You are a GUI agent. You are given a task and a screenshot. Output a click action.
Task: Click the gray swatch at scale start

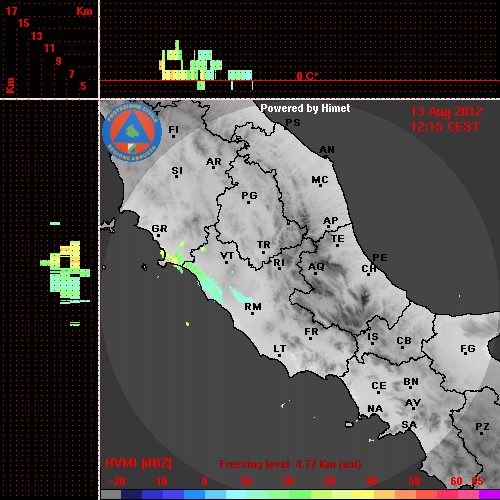[x=111, y=495]
